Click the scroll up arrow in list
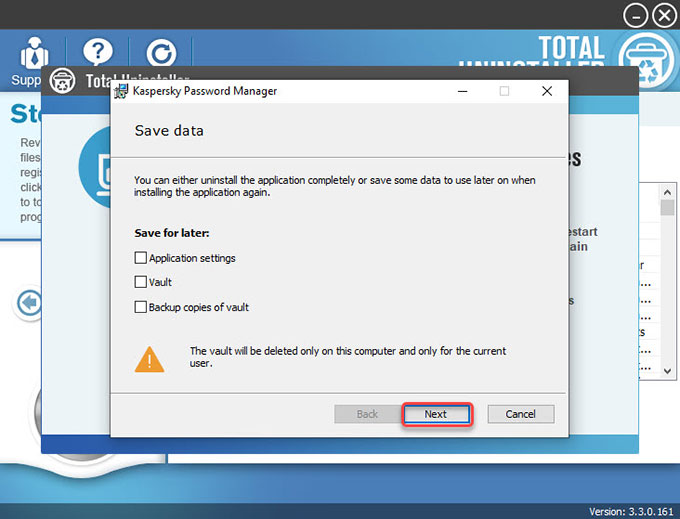Image resolution: width=680 pixels, height=519 pixels. (x=667, y=192)
